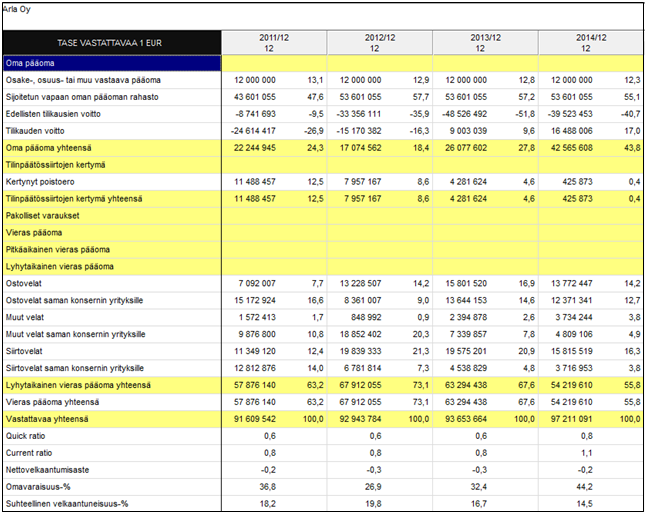
Task: Click the 2011/12 column header
Action: (274, 43)
